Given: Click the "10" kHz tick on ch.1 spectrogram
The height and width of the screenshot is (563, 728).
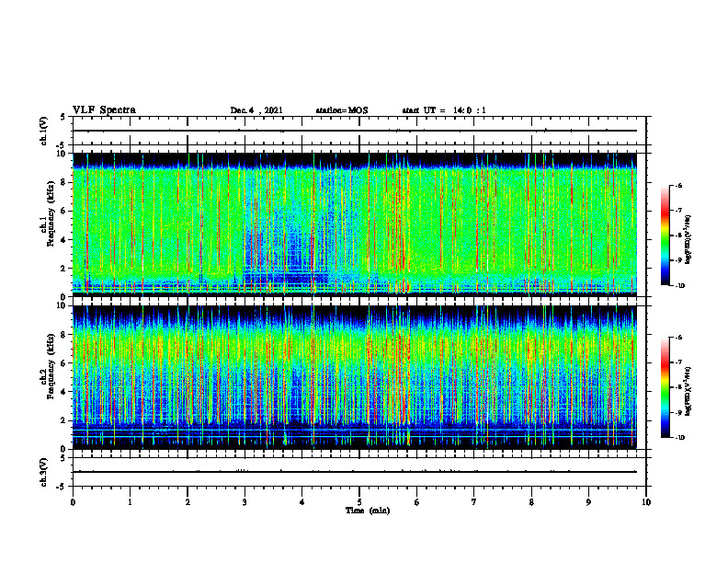Looking at the screenshot, I should [62, 154].
